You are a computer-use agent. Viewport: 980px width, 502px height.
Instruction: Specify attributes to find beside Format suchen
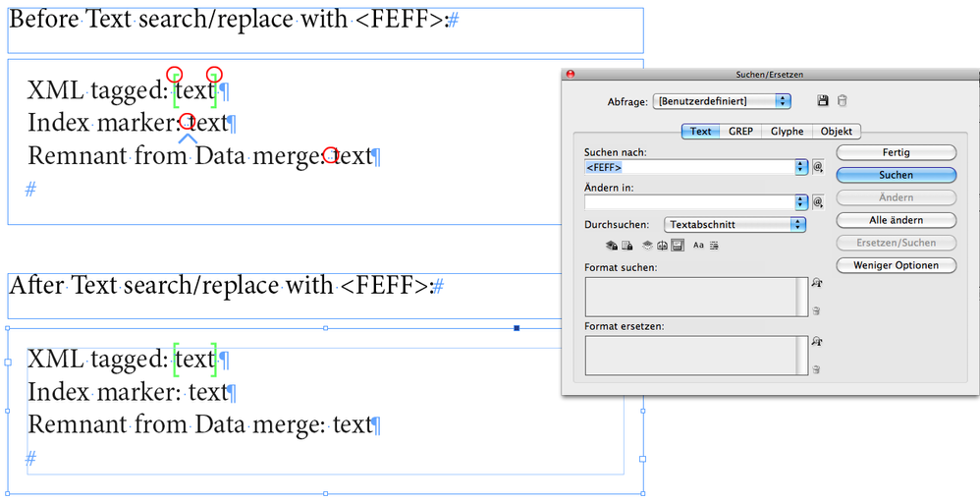point(817,283)
